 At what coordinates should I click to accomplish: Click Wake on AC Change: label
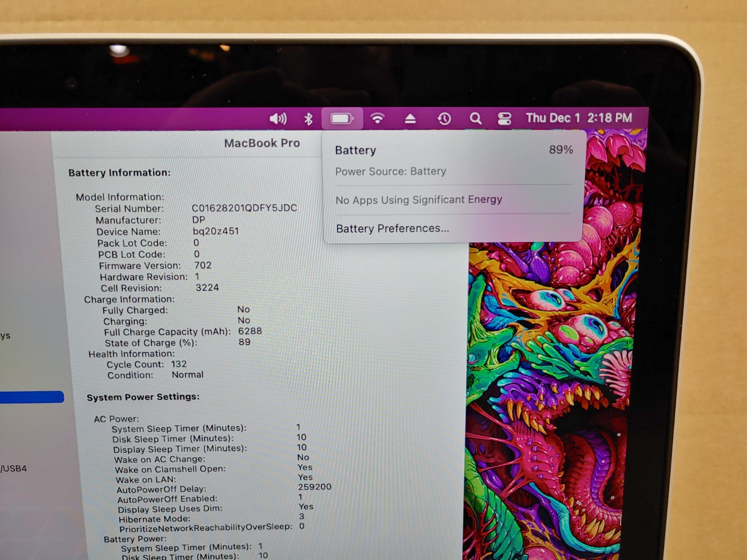pyautogui.click(x=160, y=459)
